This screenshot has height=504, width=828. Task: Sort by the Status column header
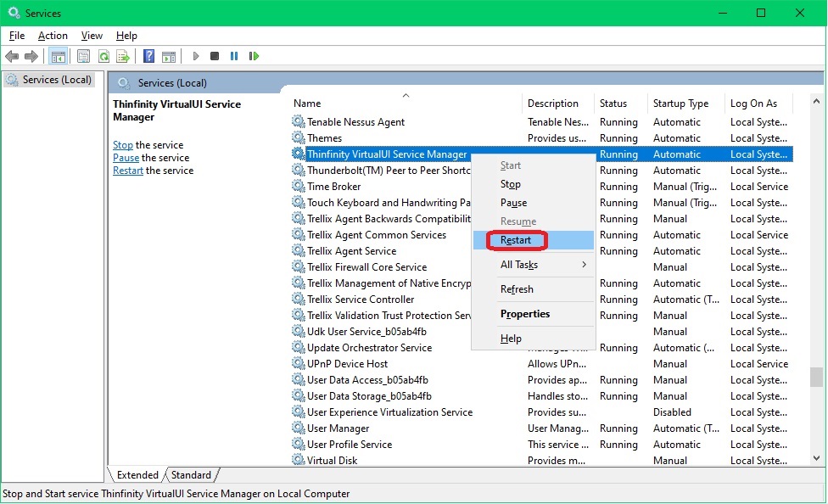point(621,103)
